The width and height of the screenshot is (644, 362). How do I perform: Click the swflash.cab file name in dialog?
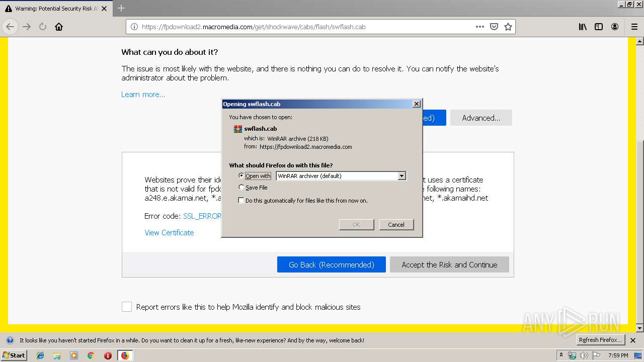[x=261, y=129]
